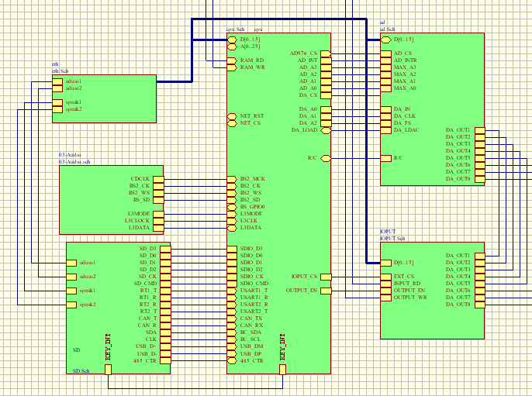532x396 pixels.
Task: Click the DA_LOAD port on cpu block
Action: pyautogui.click(x=326, y=130)
